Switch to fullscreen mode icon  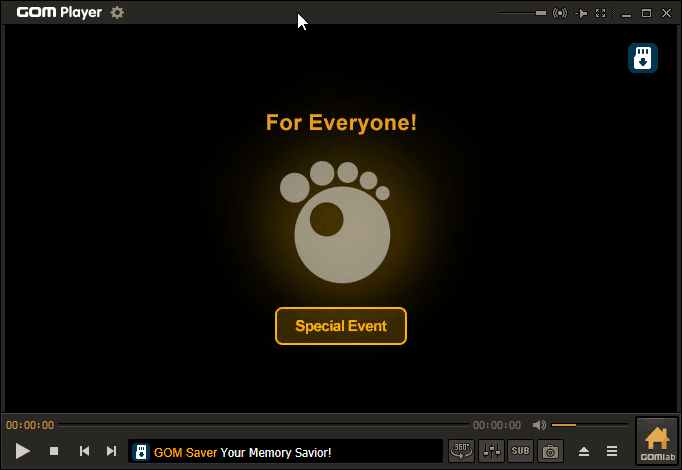[601, 13]
